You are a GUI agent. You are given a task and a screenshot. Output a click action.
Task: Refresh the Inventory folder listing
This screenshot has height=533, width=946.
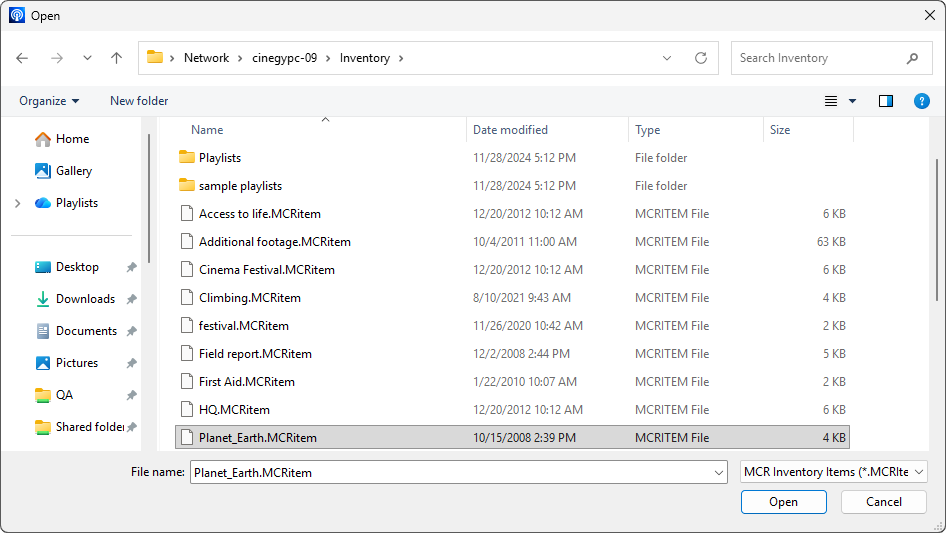[x=701, y=58]
